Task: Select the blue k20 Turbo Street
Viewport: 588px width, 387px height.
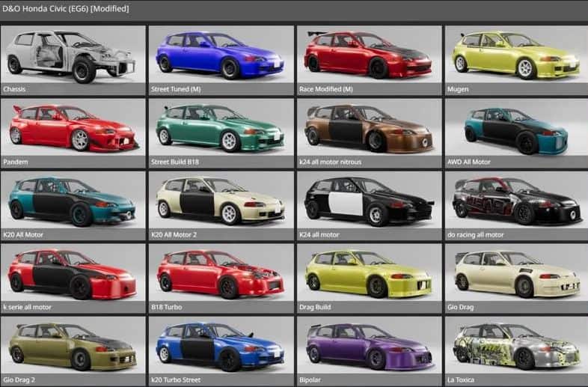Action: pyautogui.click(x=221, y=347)
